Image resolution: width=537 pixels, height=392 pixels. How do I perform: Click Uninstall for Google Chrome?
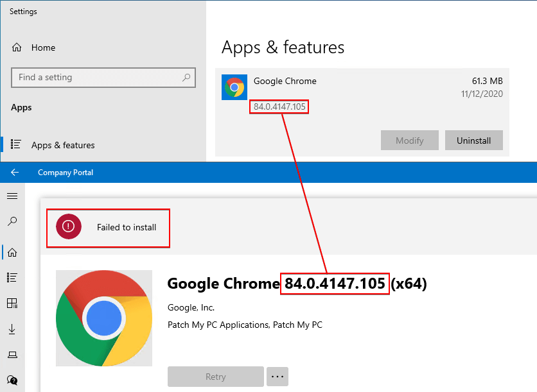473,141
